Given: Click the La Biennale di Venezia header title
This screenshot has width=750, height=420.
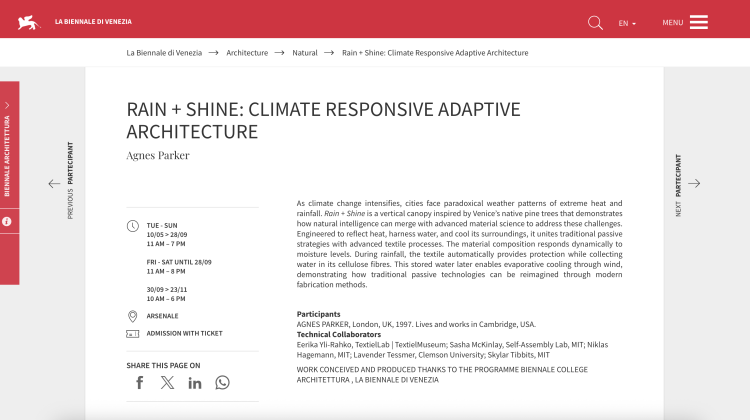Looking at the screenshot, I should (93, 22).
